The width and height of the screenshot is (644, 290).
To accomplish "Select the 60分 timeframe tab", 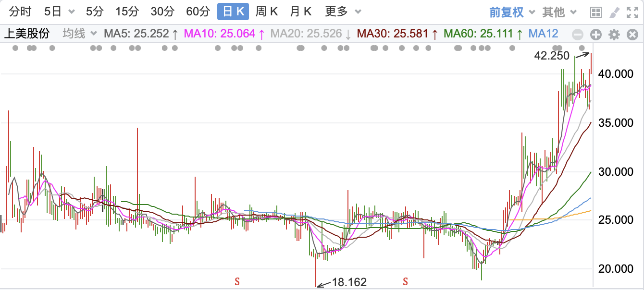I will click(x=198, y=12).
